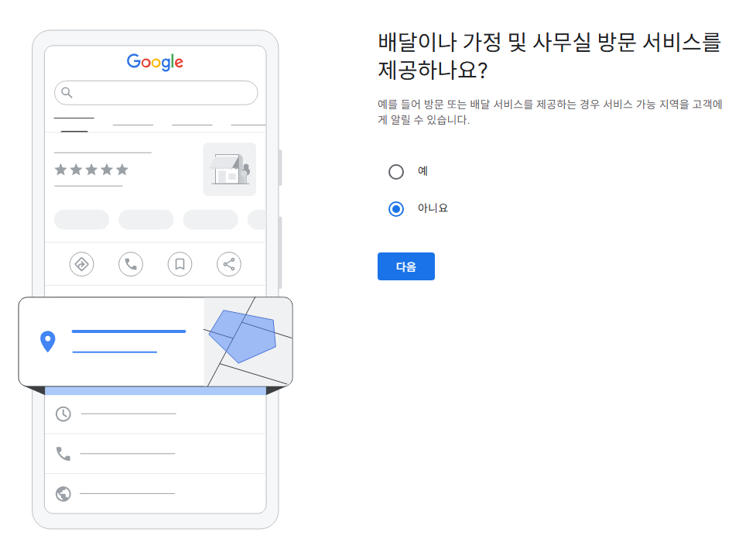Select the "예" radio option
The width and height of the screenshot is (756, 556).
(x=396, y=172)
